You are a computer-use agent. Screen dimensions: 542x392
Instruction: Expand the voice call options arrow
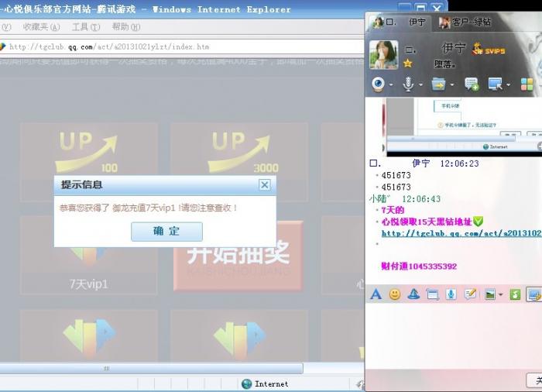pyautogui.click(x=420, y=84)
